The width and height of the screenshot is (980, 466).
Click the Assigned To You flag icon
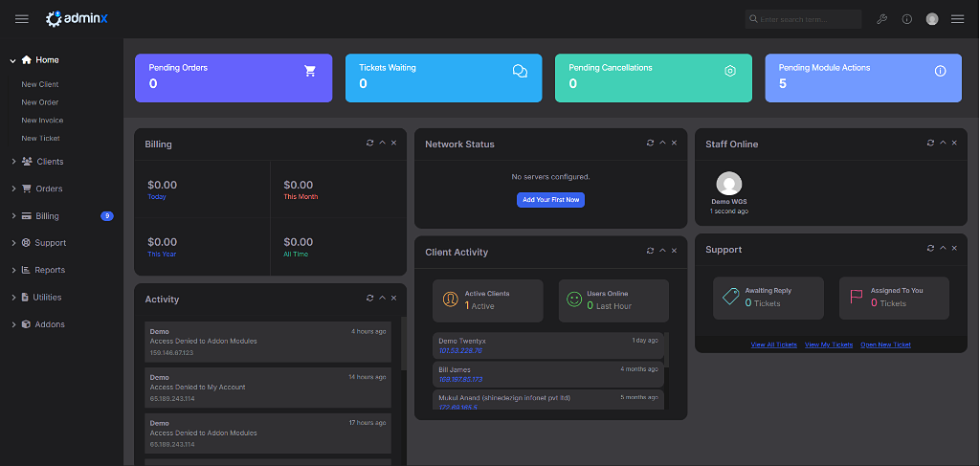[856, 297]
